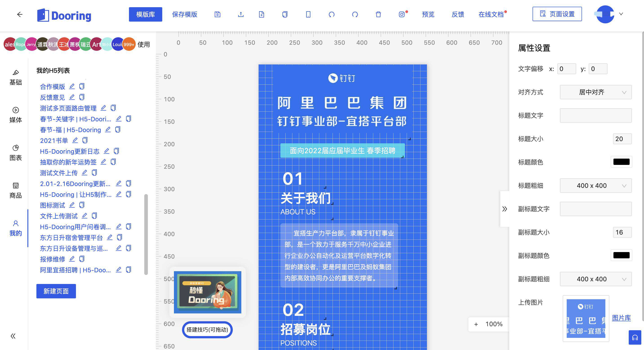Click copy icon for 图标测试
644x350 pixels.
coord(82,205)
